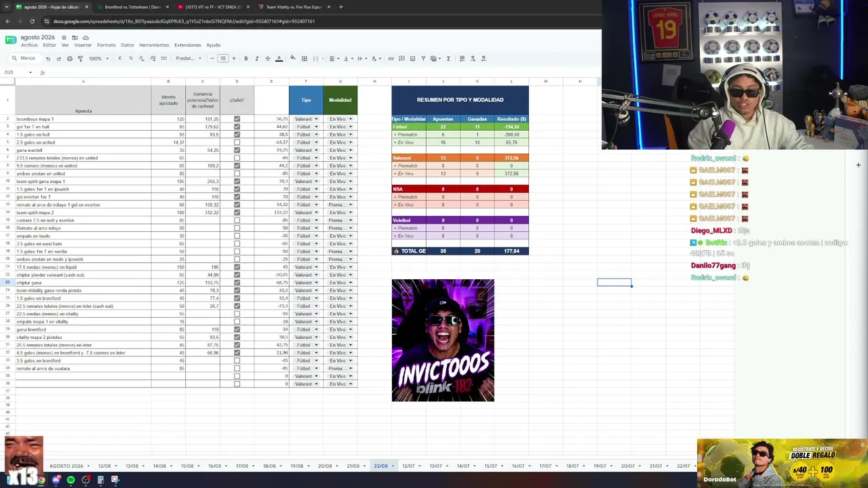This screenshot has height=488, width=868.
Task: Apply percent format to the cell
Action: click(x=131, y=58)
